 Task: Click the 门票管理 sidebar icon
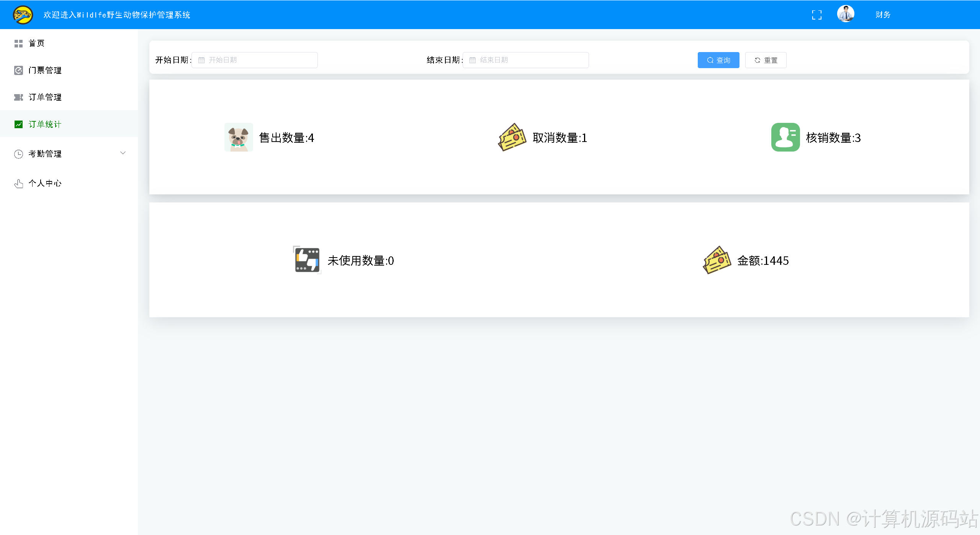click(18, 70)
